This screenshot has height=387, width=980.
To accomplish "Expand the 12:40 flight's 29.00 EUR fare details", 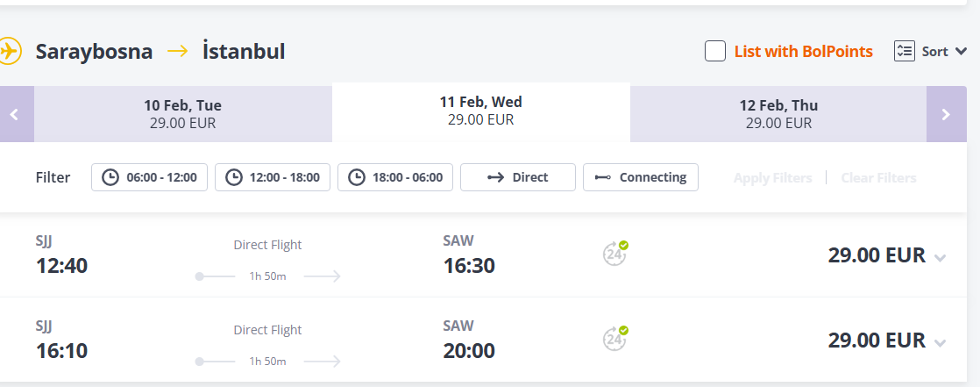I will click(940, 257).
